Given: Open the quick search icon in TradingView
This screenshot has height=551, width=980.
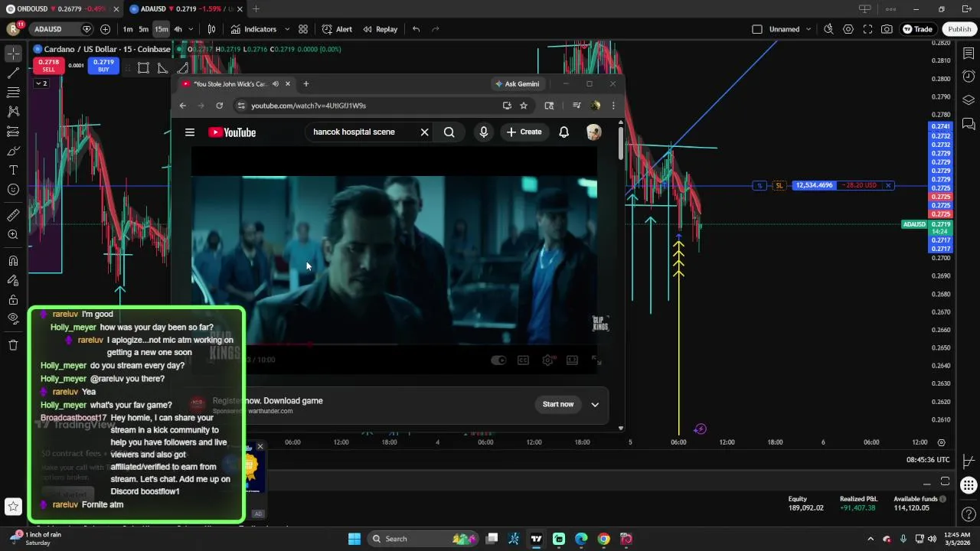Looking at the screenshot, I should tap(828, 29).
